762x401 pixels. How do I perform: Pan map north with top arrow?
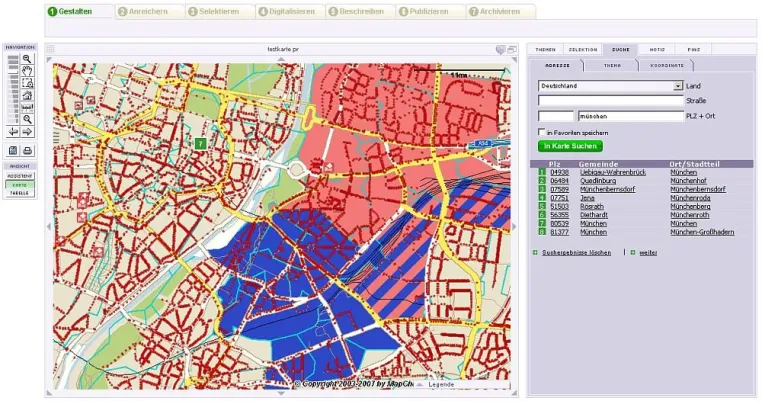[x=281, y=59]
